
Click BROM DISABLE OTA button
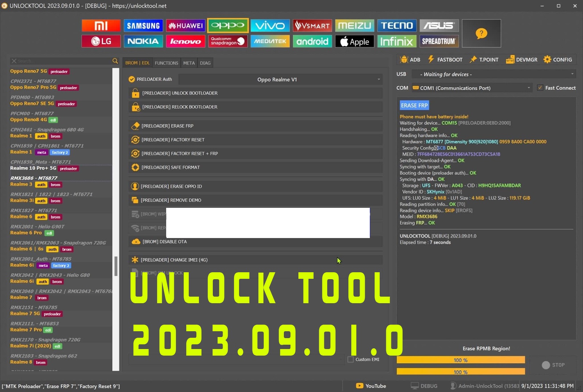coord(255,242)
